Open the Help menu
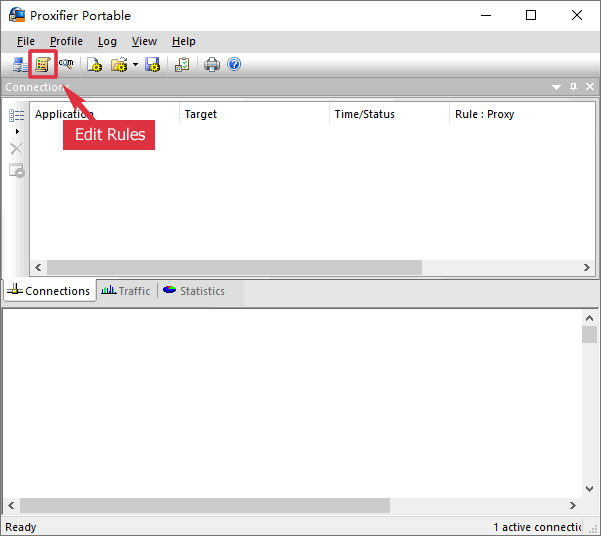 click(184, 41)
